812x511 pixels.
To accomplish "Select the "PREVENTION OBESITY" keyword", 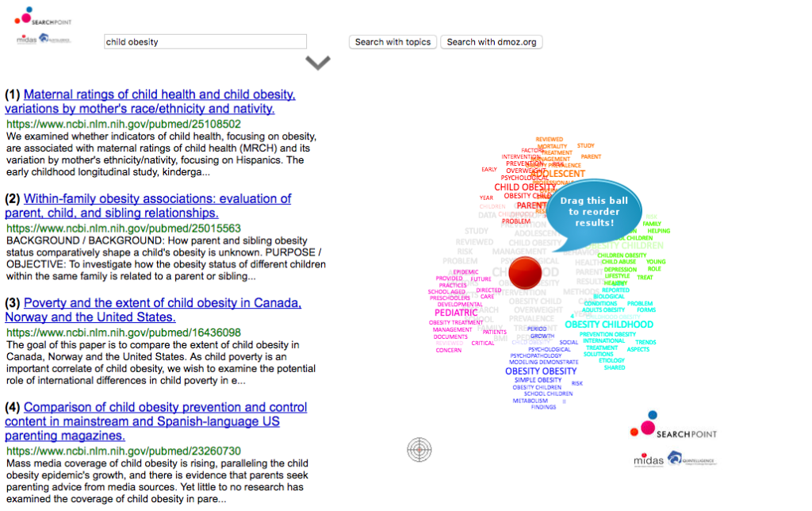I will pos(607,334).
